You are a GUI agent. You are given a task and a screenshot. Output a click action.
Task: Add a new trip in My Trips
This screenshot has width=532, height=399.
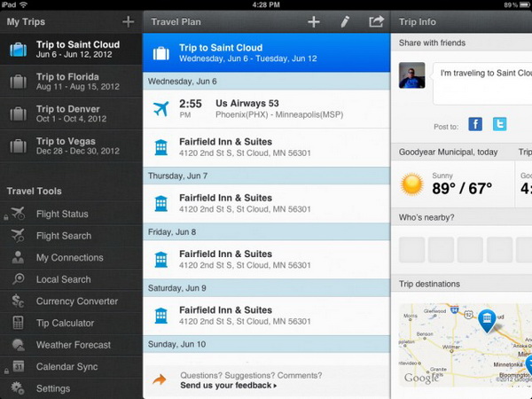coord(129,21)
